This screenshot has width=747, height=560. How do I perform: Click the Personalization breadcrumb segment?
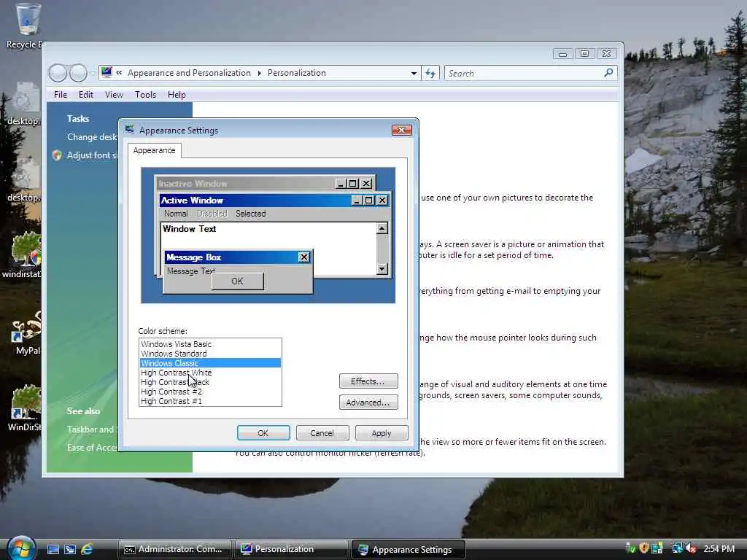point(297,73)
